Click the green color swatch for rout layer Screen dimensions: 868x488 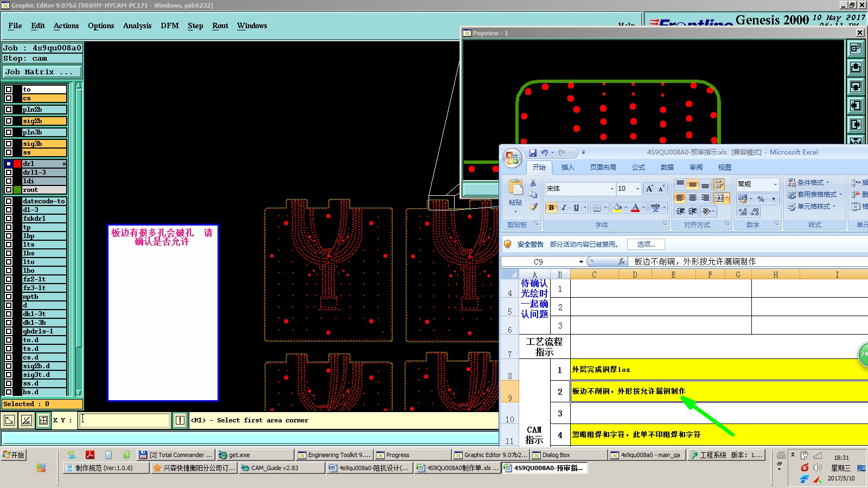pos(17,190)
